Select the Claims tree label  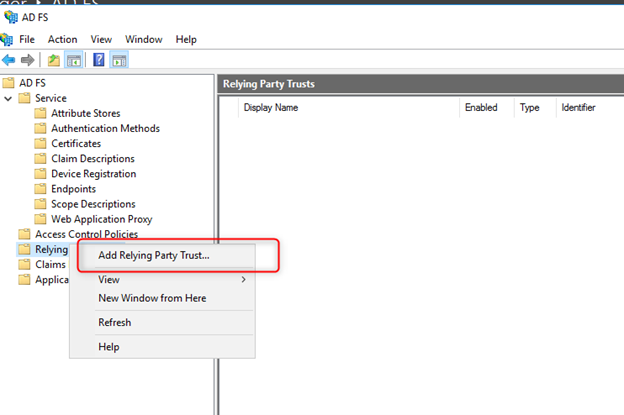tap(51, 264)
